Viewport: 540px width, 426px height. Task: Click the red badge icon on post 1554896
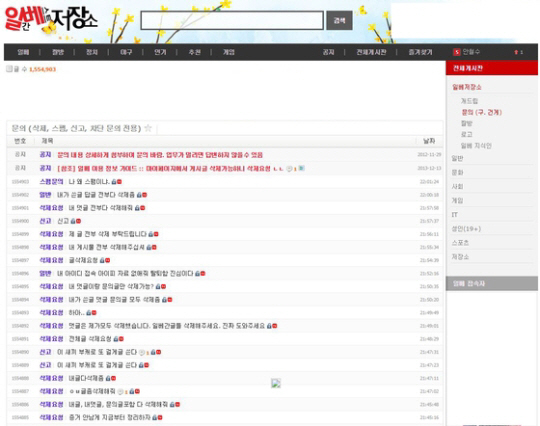point(203,273)
